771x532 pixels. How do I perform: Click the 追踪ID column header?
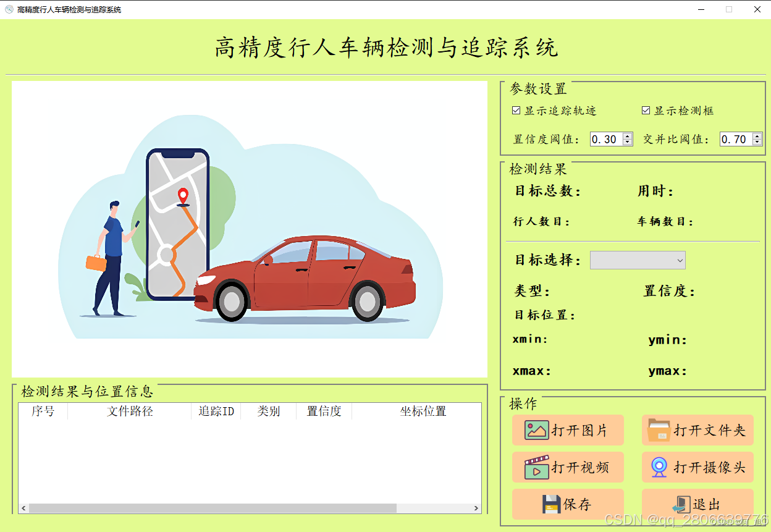216,412
